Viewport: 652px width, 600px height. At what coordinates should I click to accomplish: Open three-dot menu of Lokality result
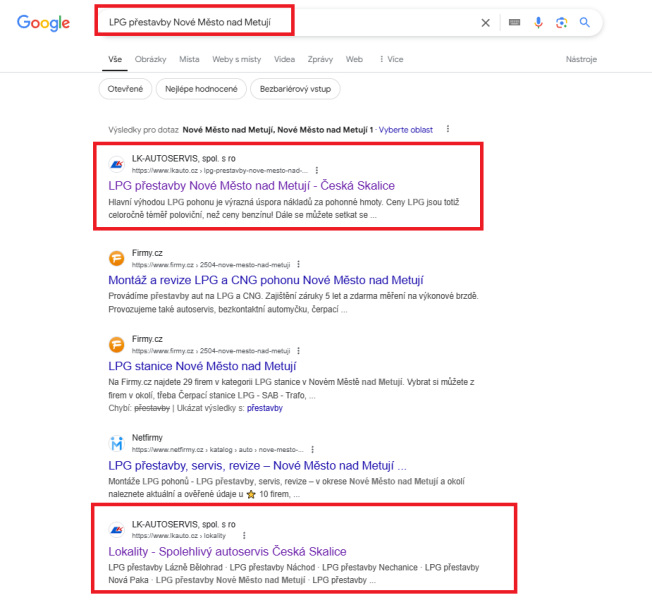[x=244, y=536]
